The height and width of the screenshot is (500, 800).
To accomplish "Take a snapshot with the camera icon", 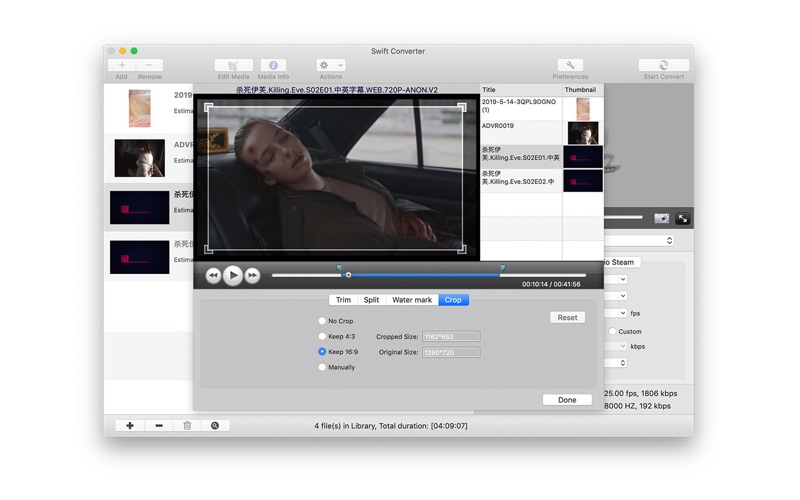I will pos(661,218).
